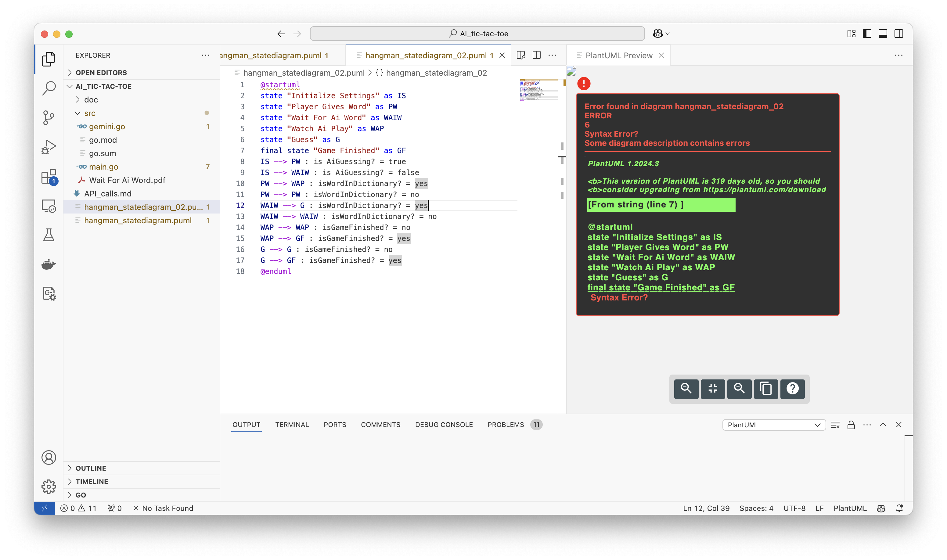The width and height of the screenshot is (947, 560).
Task: Toggle the primary sidebar visibility
Action: point(866,34)
